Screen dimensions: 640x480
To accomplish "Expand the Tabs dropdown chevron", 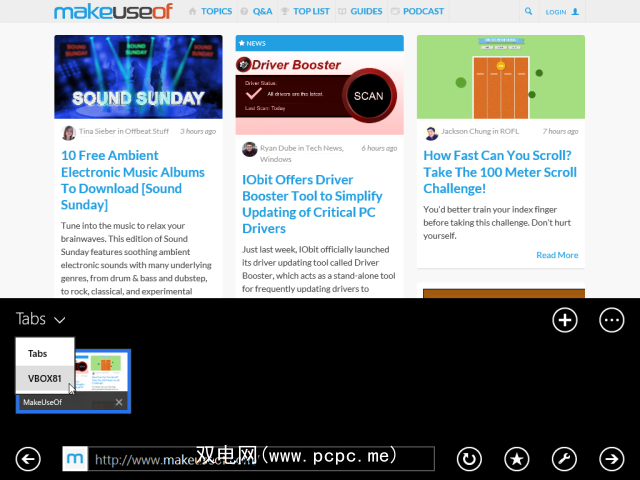I will pyautogui.click(x=60, y=320).
